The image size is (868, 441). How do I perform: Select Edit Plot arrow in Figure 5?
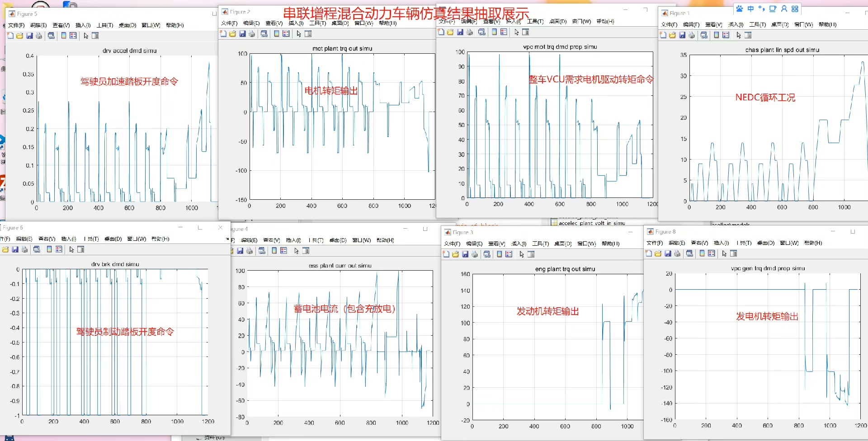click(86, 36)
